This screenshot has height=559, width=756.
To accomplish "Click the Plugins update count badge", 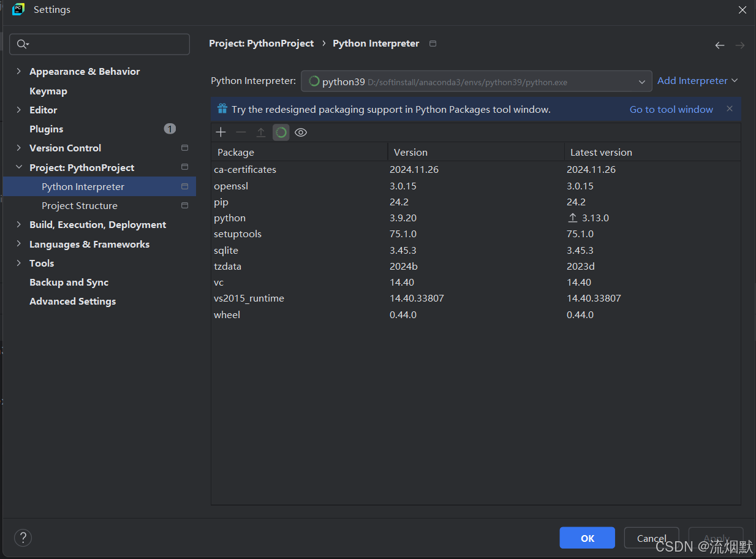I will pos(170,129).
